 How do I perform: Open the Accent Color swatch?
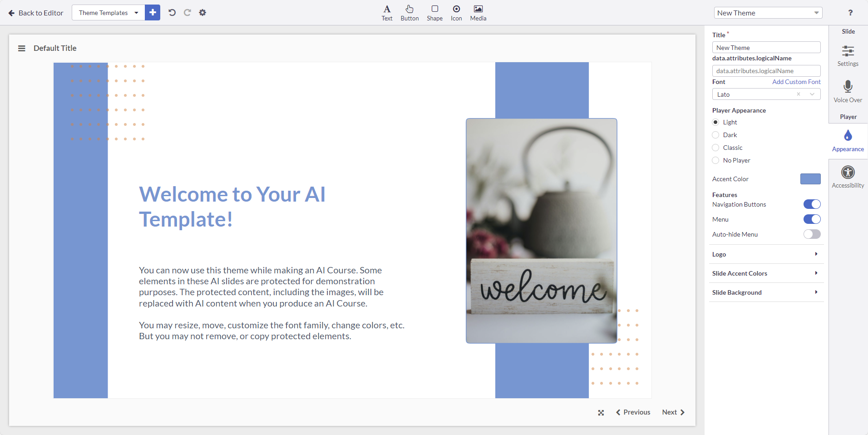(810, 179)
